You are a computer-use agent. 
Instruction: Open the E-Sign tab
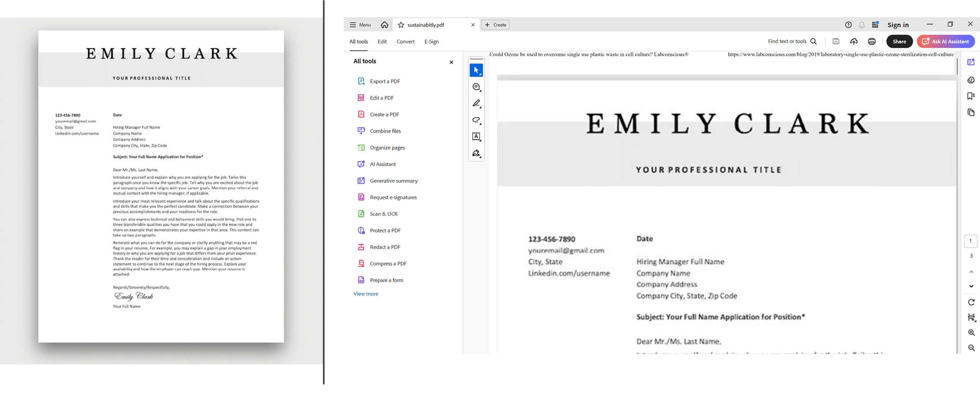pyautogui.click(x=431, y=42)
